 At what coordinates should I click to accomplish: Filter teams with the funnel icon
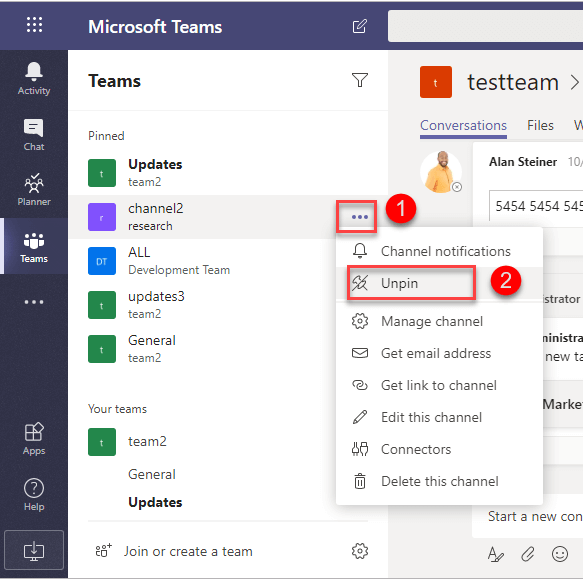pos(360,80)
